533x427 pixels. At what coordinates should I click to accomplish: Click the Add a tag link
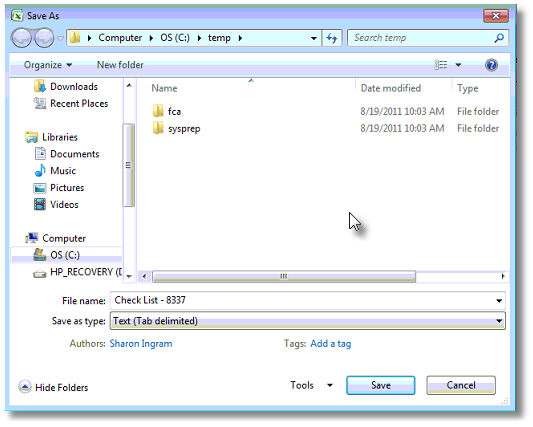[x=330, y=343]
